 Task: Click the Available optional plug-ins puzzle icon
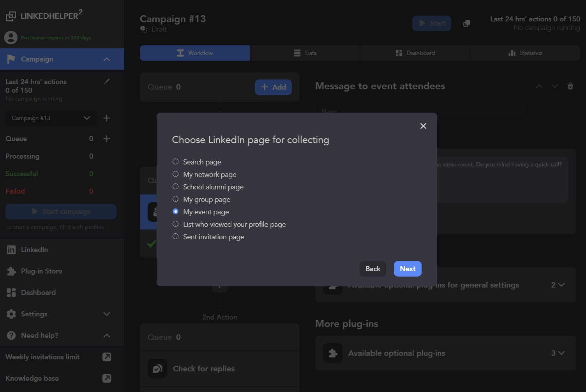333,353
